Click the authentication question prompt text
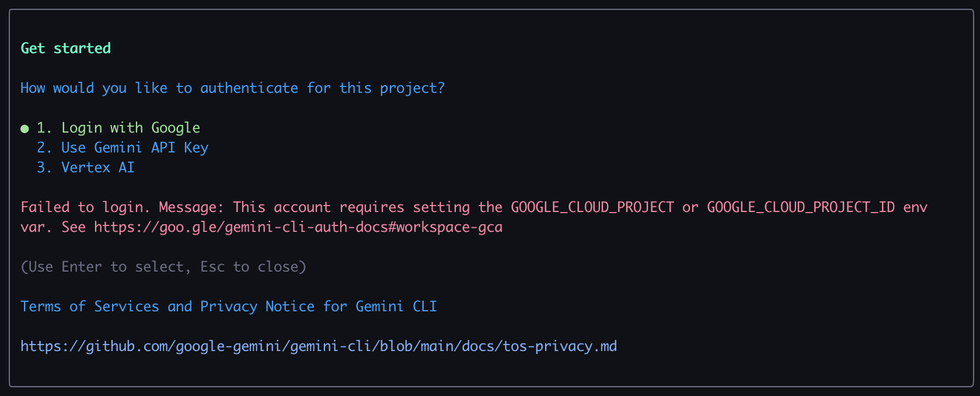The height and width of the screenshot is (396, 980). point(232,88)
